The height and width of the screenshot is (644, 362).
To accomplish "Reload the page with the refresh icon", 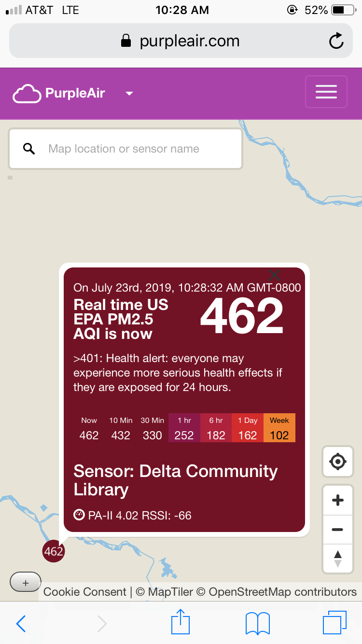I will (x=336, y=41).
